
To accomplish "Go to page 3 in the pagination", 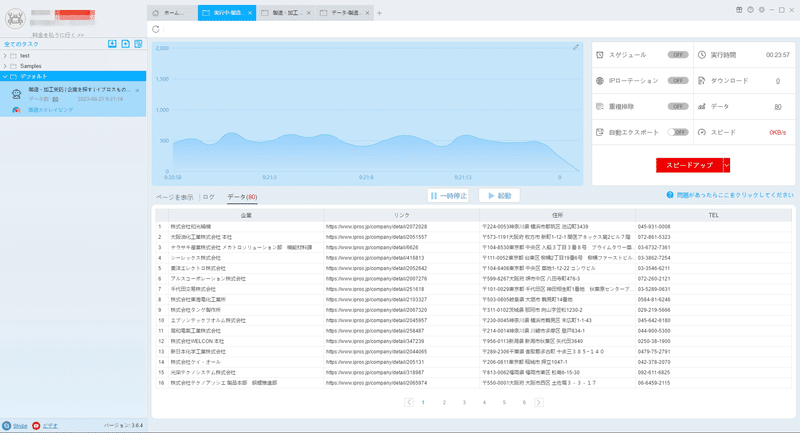I will coord(464,402).
